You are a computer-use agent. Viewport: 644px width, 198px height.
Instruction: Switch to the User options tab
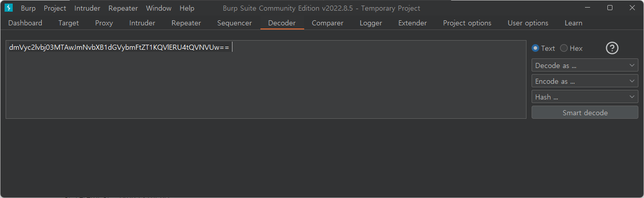pyautogui.click(x=528, y=23)
